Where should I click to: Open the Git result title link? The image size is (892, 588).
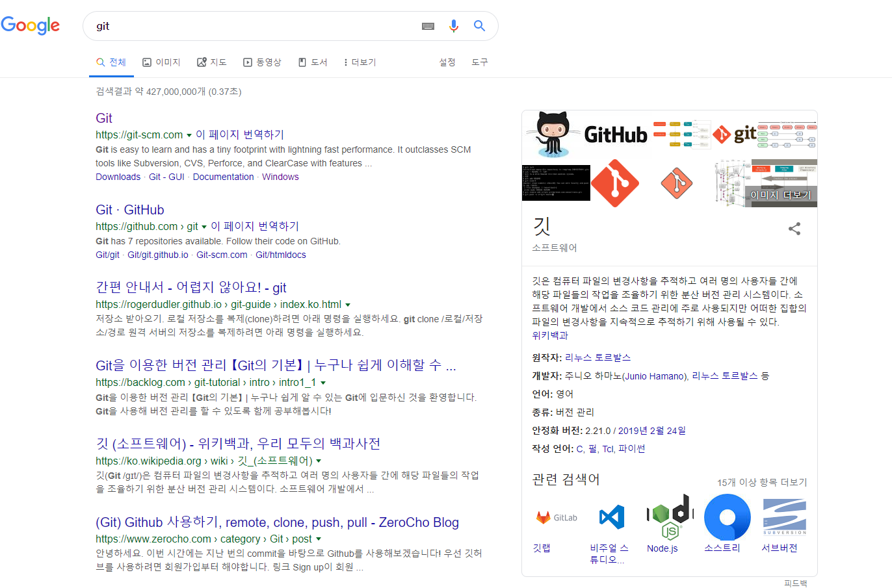[104, 118]
